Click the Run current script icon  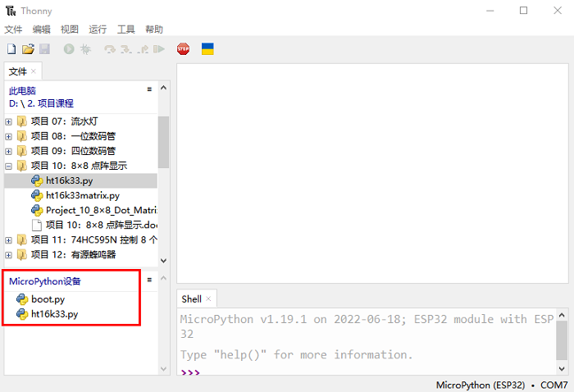pyautogui.click(x=69, y=49)
